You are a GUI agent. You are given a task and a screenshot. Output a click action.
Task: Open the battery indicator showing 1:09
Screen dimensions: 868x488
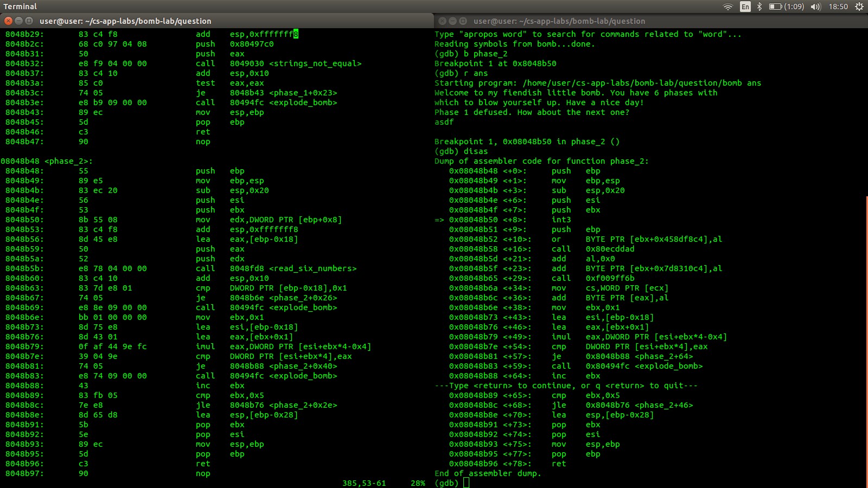click(x=787, y=7)
